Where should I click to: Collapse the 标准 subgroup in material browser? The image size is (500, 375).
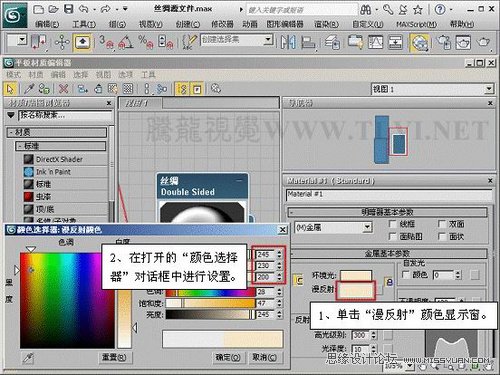pos(61,146)
